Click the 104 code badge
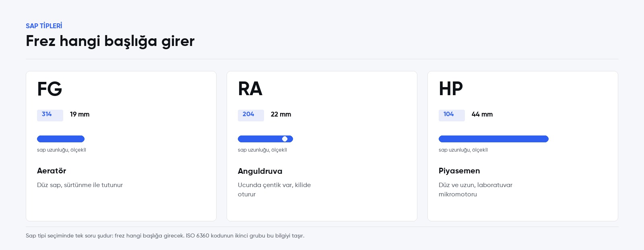 pyautogui.click(x=452, y=115)
